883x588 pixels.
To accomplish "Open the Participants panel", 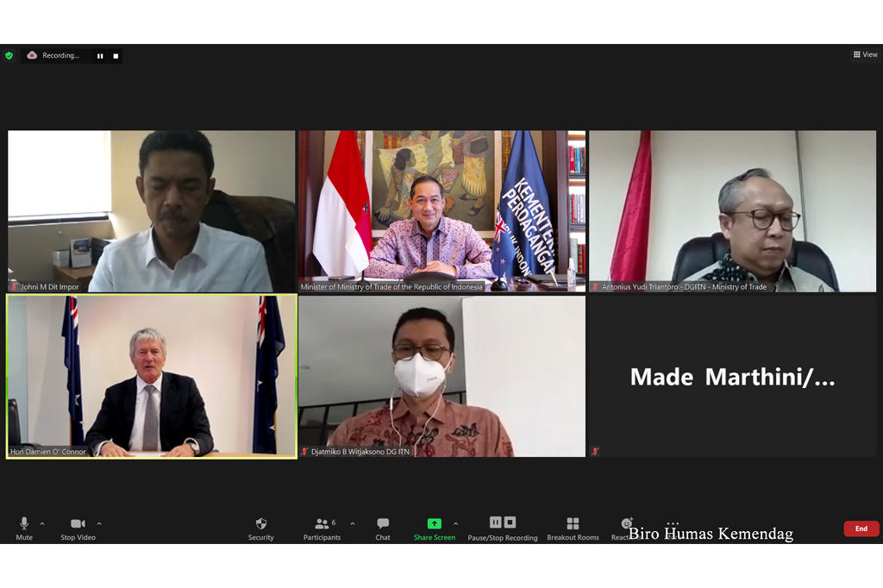I will 323,527.
